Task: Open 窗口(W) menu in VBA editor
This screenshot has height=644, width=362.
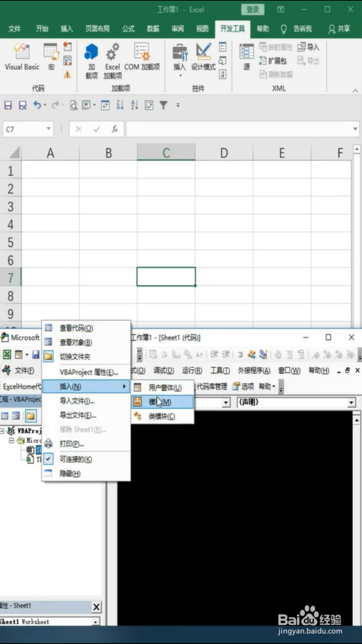Action: (289, 370)
